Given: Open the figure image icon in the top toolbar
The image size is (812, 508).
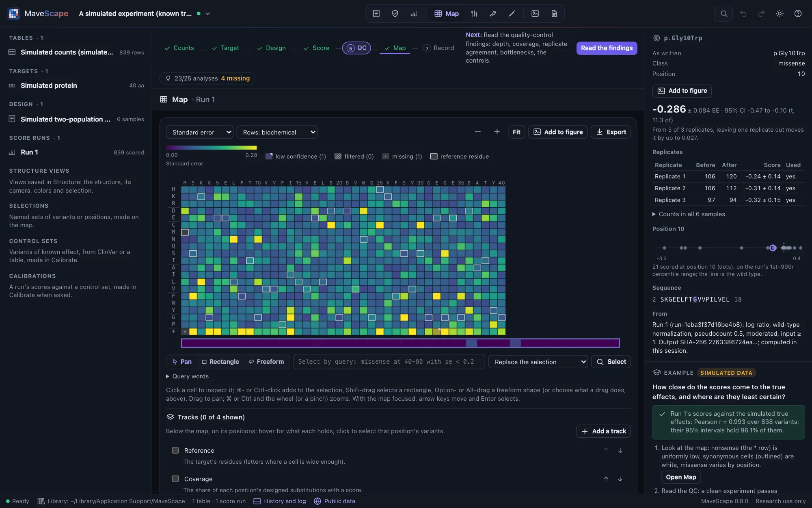Looking at the screenshot, I should click(535, 13).
